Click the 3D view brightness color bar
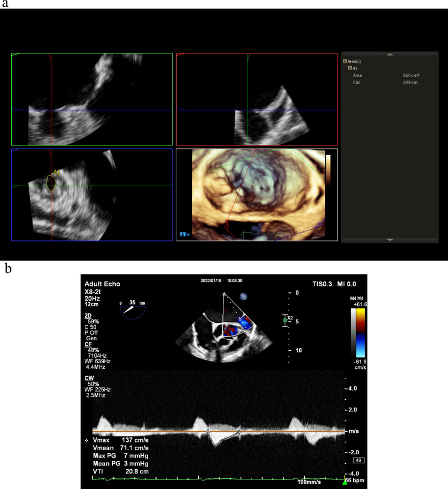This screenshot has width=448, height=489. point(328,170)
